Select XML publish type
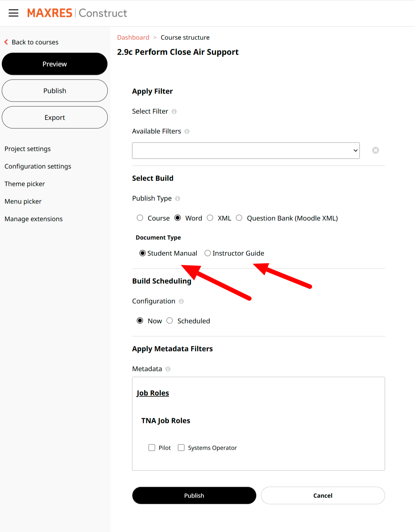Screen dimensions: 415x532 point(210,218)
